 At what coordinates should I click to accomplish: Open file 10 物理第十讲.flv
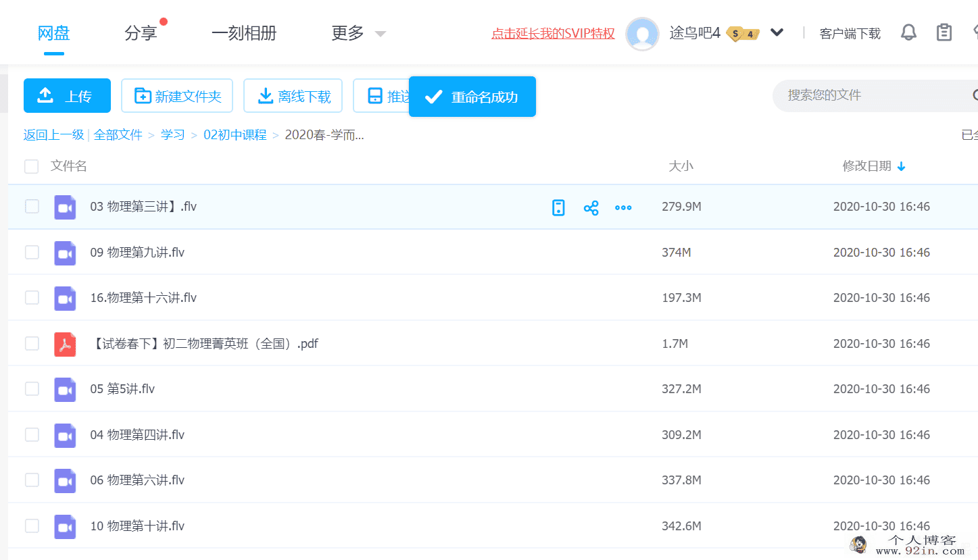[x=137, y=526]
